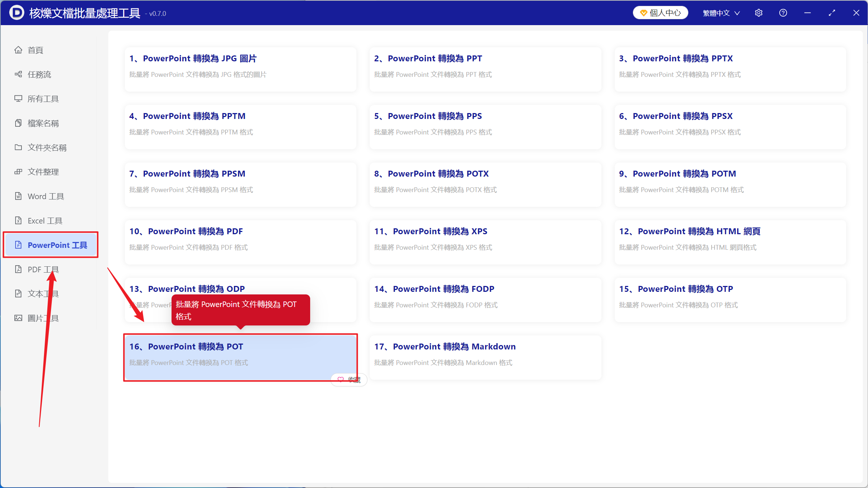Click the folder icon beside 文件夾名稱

[x=18, y=147]
